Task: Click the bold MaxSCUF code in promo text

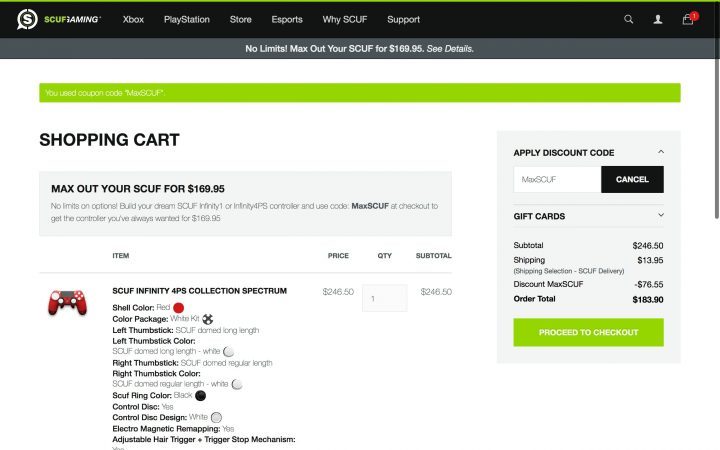Action: tap(370, 206)
